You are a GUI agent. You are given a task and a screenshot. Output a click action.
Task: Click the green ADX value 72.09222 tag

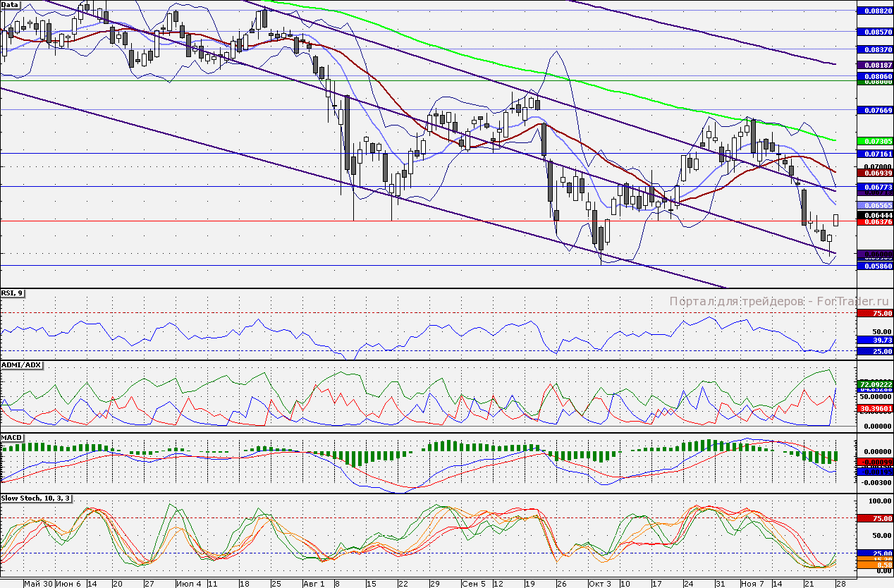point(874,383)
